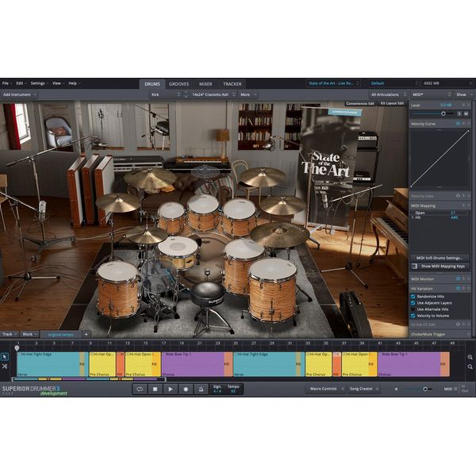Toggle the metronome icon
Screen dimensions: 476x476
[x=201, y=390]
